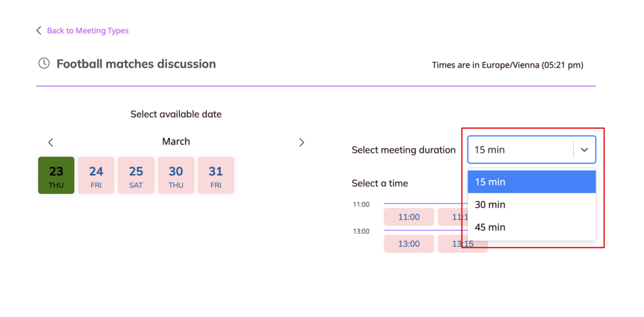Select Thursday March 23 date
The image size is (644, 317).
56,175
